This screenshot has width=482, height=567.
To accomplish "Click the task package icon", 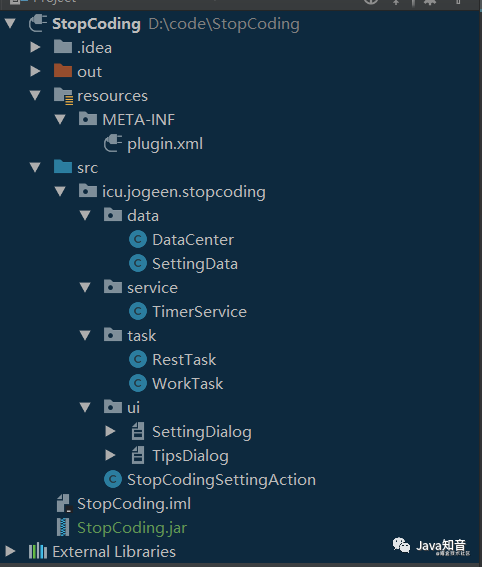I will [x=113, y=334].
